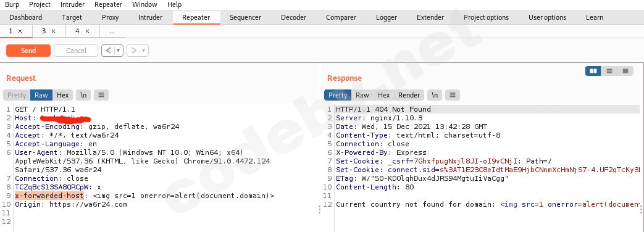644x232 pixels.
Task: Switch to the Proxy tab
Action: pyautogui.click(x=110, y=17)
